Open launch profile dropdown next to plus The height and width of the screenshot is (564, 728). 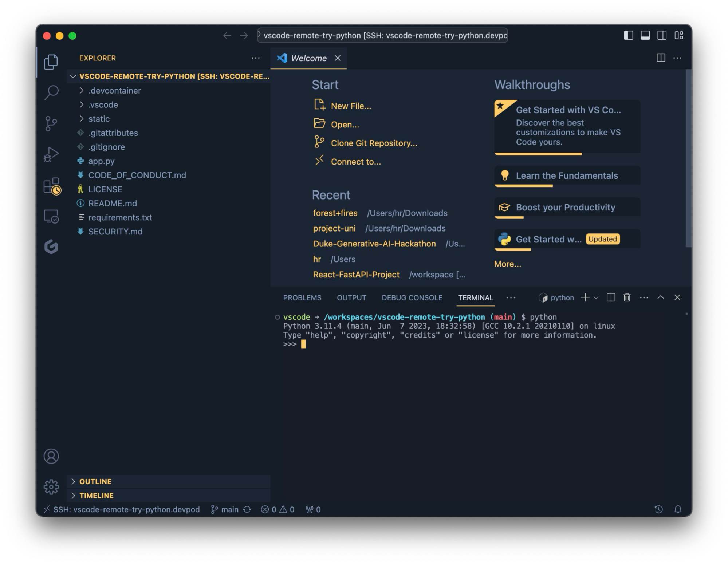(x=596, y=298)
